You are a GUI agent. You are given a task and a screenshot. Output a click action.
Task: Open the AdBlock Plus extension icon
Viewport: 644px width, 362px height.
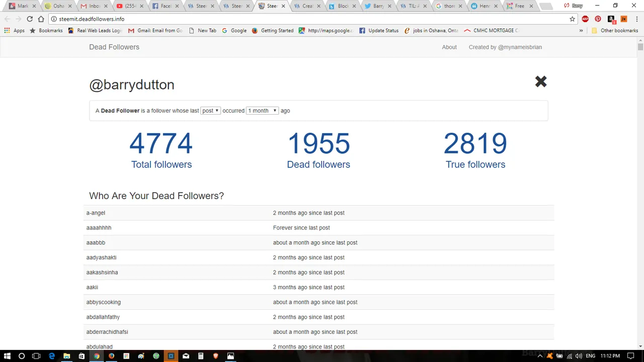coord(585,19)
